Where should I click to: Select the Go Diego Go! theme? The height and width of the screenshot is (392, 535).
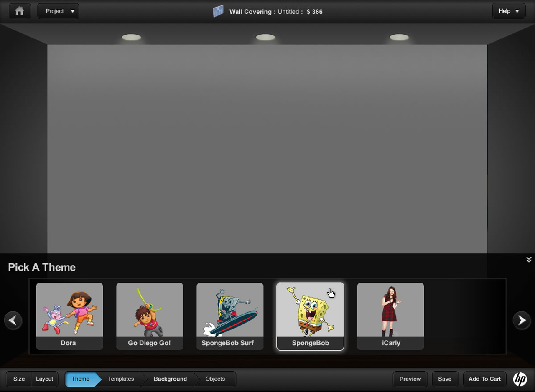coord(150,316)
